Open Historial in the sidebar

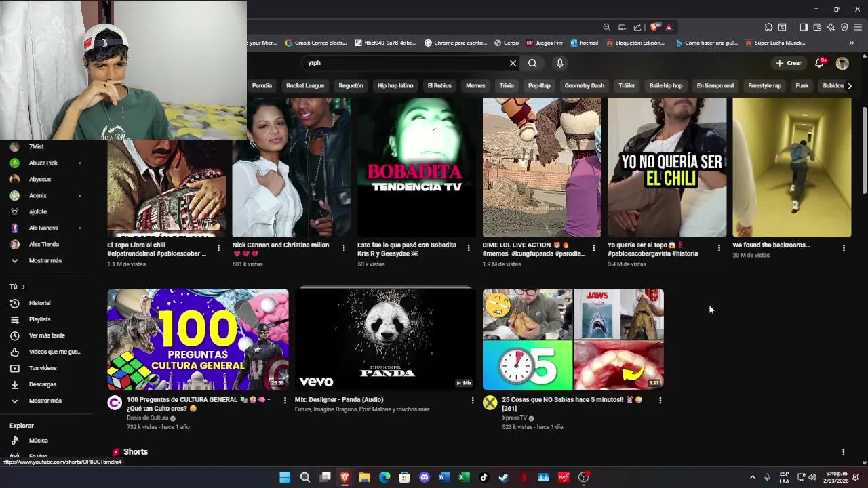tap(39, 303)
